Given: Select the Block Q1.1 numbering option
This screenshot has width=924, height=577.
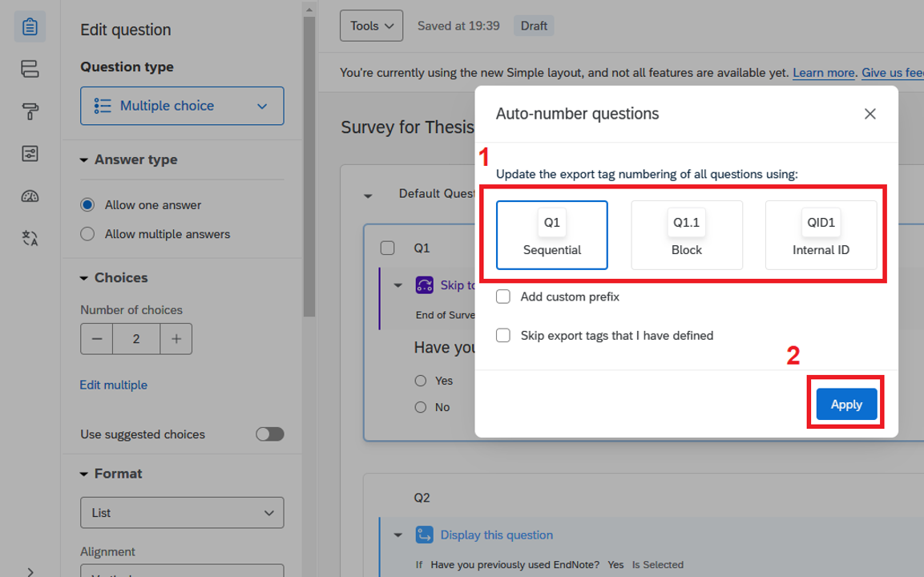Looking at the screenshot, I should tap(687, 235).
